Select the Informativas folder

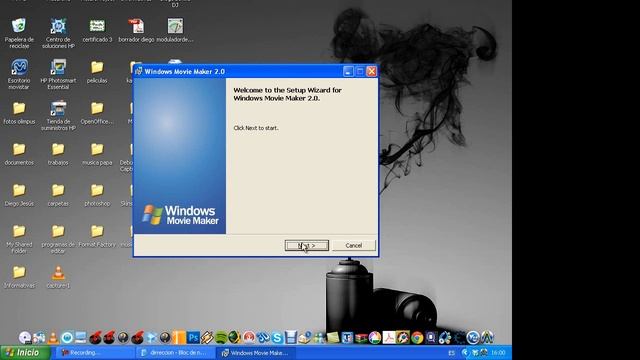pos(19,277)
